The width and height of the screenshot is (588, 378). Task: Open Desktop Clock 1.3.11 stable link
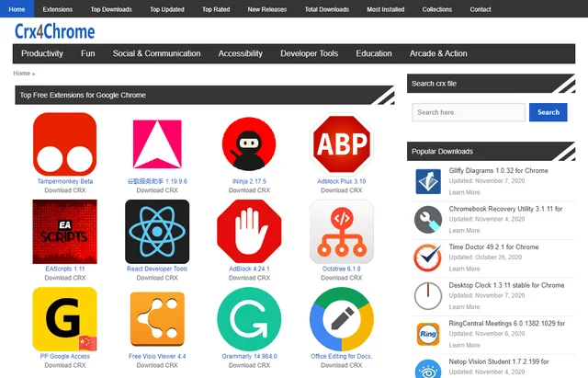pos(506,285)
